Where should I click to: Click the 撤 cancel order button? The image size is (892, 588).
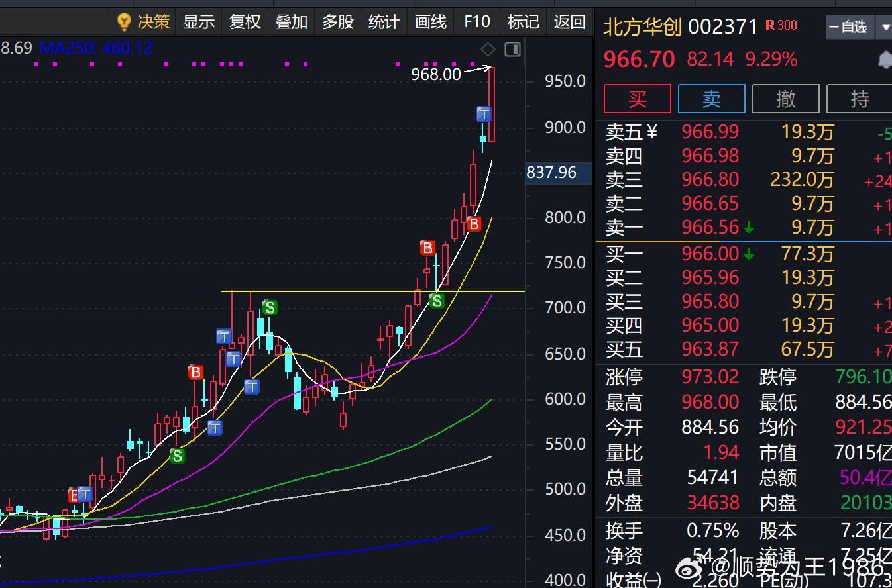point(786,99)
